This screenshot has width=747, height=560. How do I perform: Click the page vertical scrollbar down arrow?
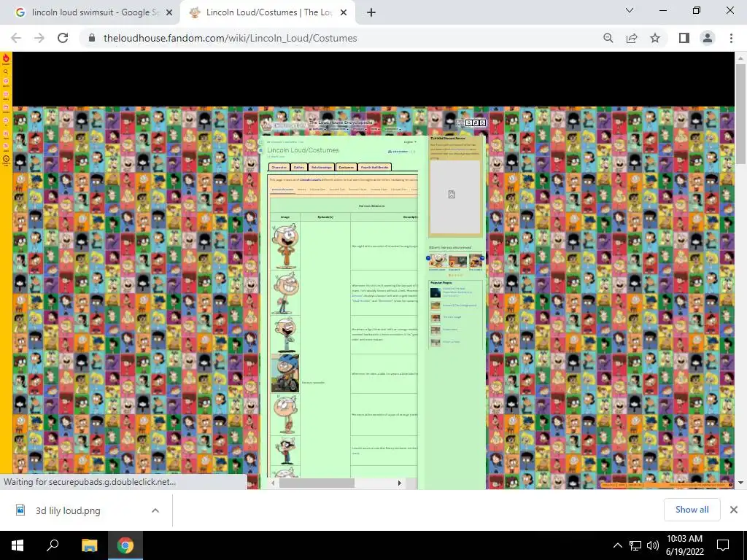(x=740, y=483)
